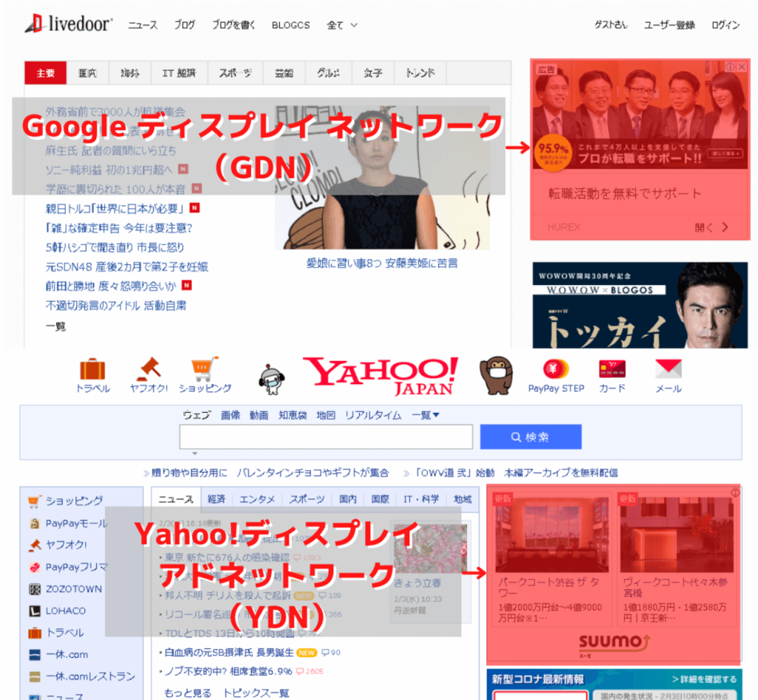
Task: Open Yahoo トラベル suitcase icon
Action: click(93, 369)
